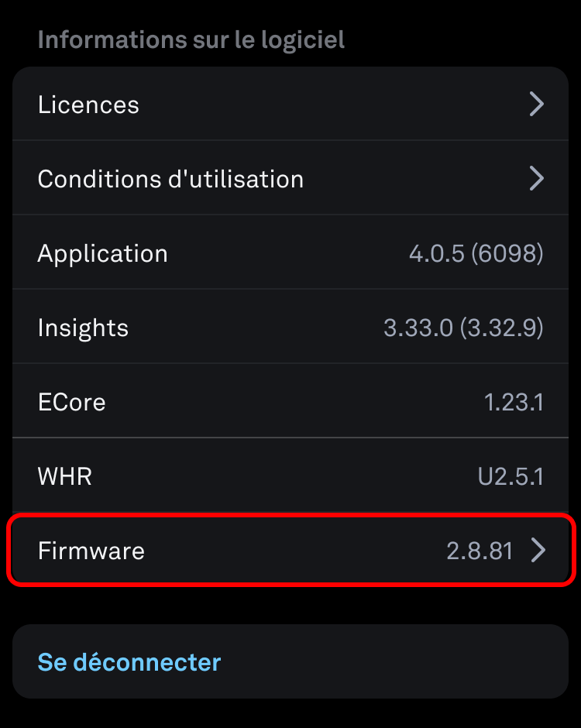Click the chevron next to Firmware version
This screenshot has width=581, height=728.
(x=538, y=551)
